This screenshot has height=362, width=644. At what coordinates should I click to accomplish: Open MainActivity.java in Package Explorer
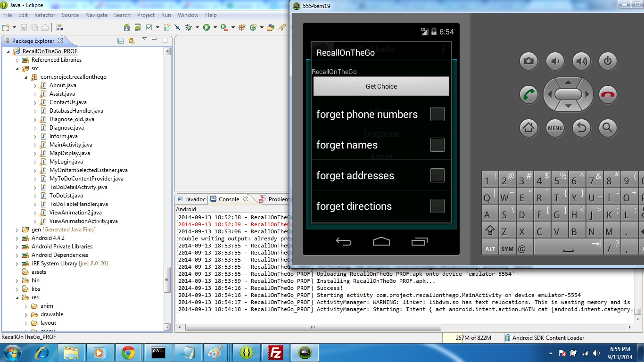coord(71,145)
